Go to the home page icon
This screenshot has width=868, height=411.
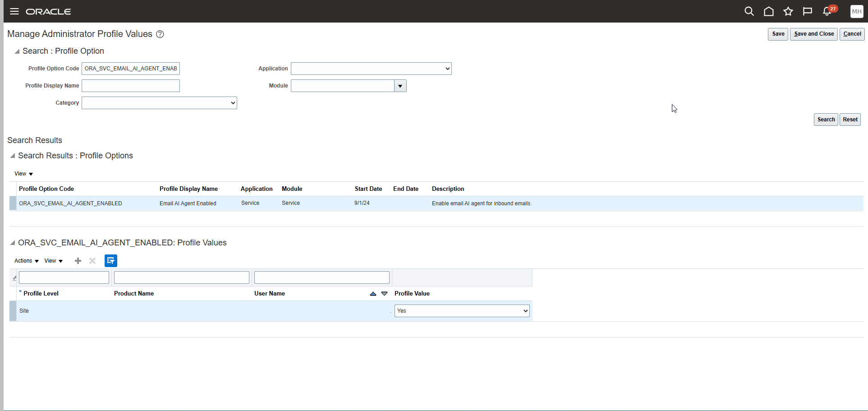(769, 11)
